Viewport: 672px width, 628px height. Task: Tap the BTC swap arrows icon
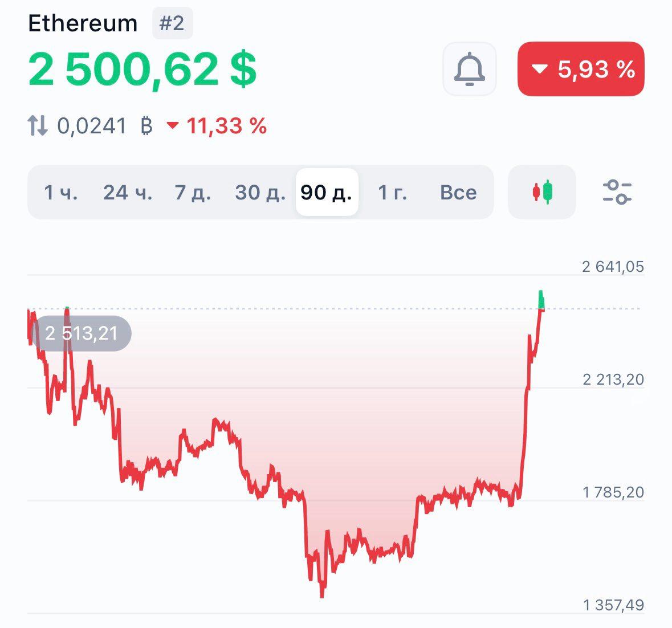tap(38, 126)
